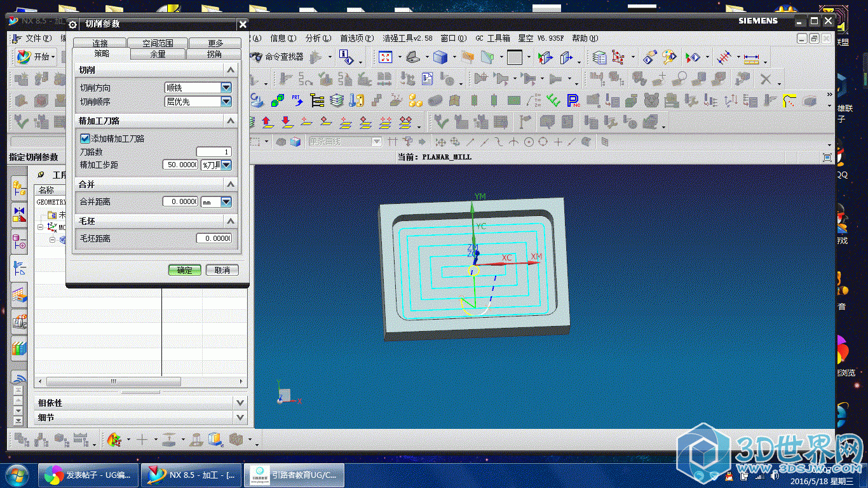
Task: Switch to 发表帖子 browser taskbar item
Action: [x=88, y=475]
